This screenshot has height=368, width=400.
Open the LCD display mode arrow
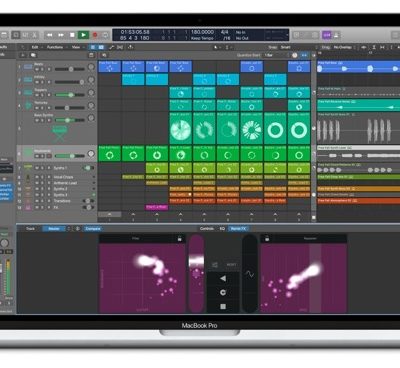[x=287, y=35]
